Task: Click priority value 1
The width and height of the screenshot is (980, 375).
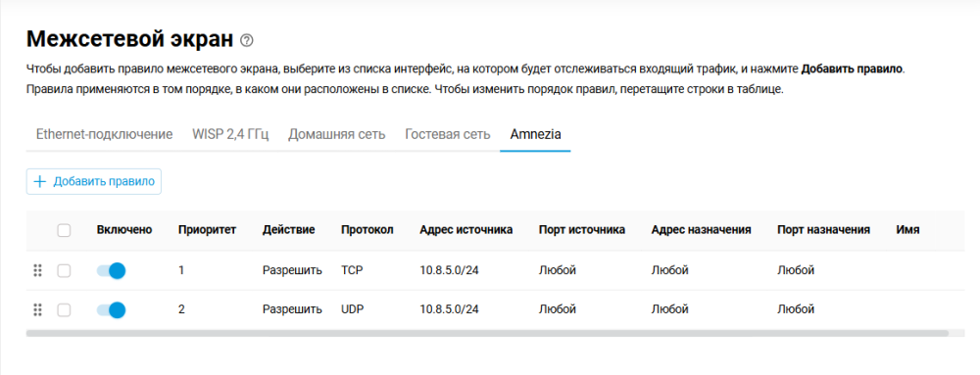Action: tap(181, 270)
